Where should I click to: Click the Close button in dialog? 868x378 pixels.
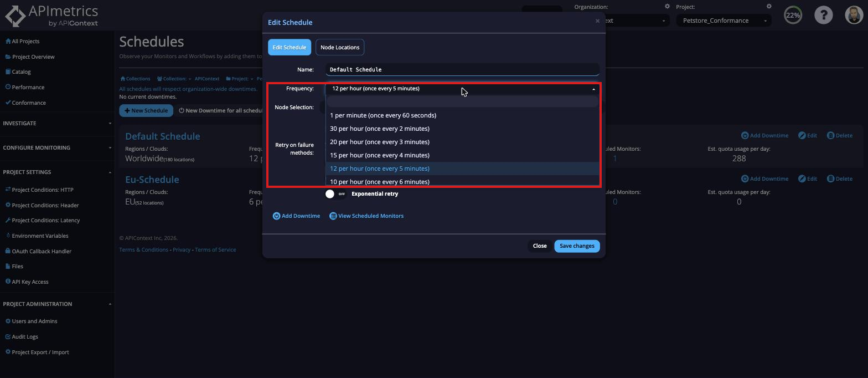tap(540, 246)
